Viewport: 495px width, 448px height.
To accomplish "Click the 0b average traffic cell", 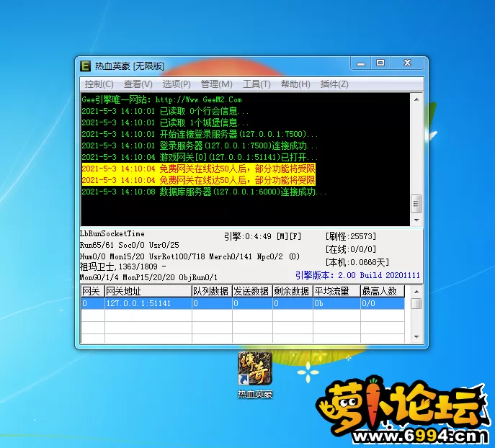I will (336, 303).
